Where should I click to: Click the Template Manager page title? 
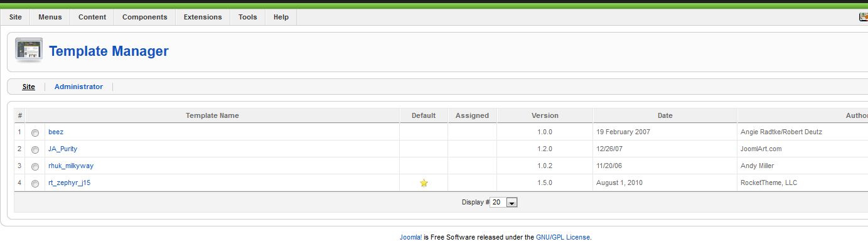[x=109, y=51]
